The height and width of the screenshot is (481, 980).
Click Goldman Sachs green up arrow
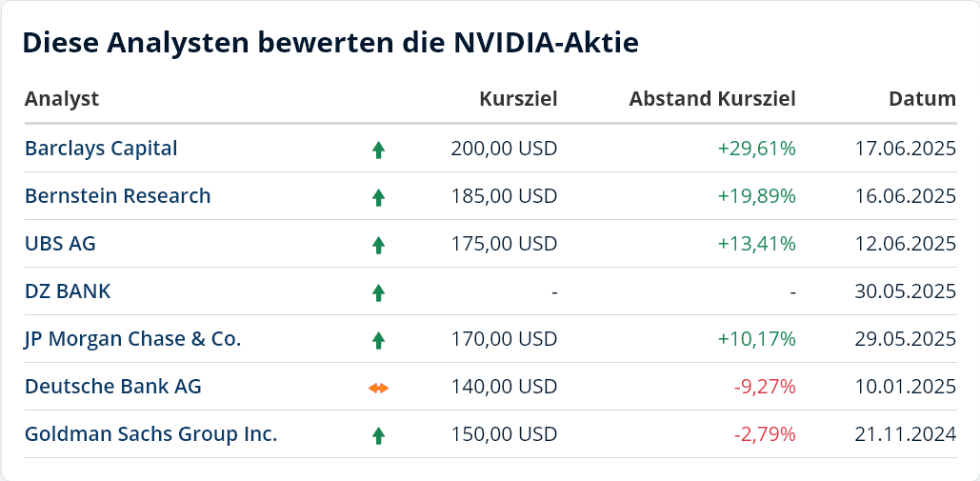(378, 435)
